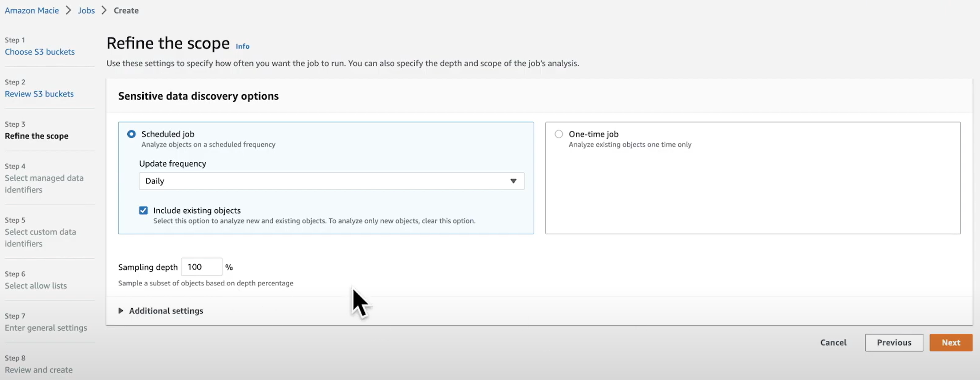This screenshot has height=380, width=980.
Task: Click the Update frequency dropdown arrow
Action: [513, 181]
